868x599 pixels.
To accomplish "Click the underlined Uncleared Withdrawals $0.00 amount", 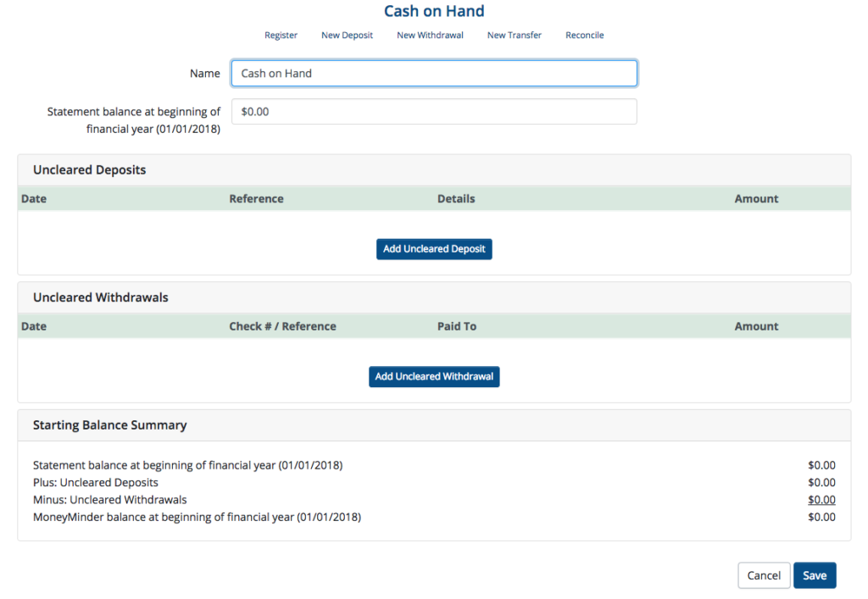I will [x=821, y=500].
